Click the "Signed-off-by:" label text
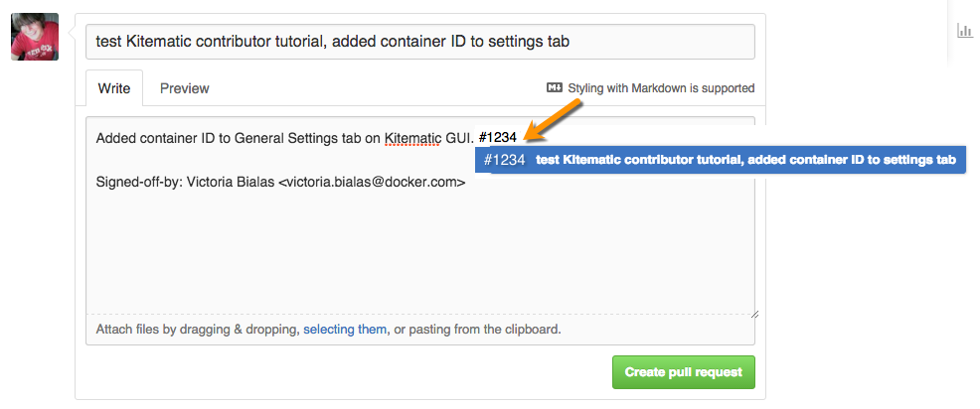The width and height of the screenshot is (980, 409). click(x=139, y=183)
